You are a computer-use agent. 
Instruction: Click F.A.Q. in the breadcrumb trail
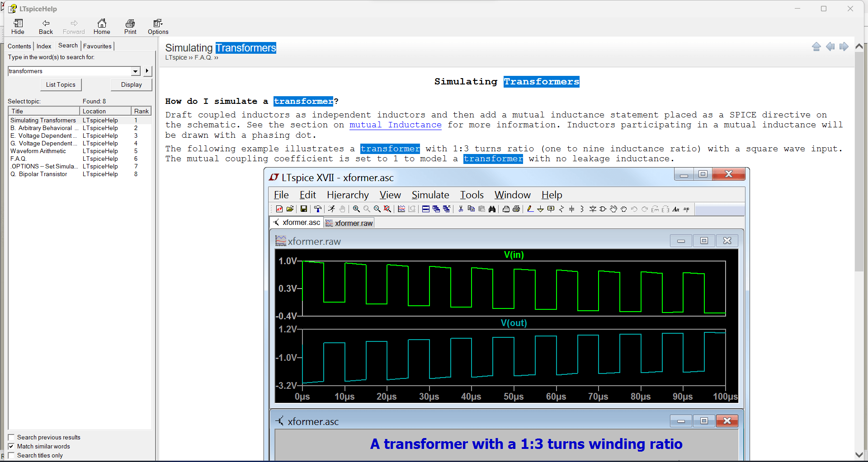point(203,57)
